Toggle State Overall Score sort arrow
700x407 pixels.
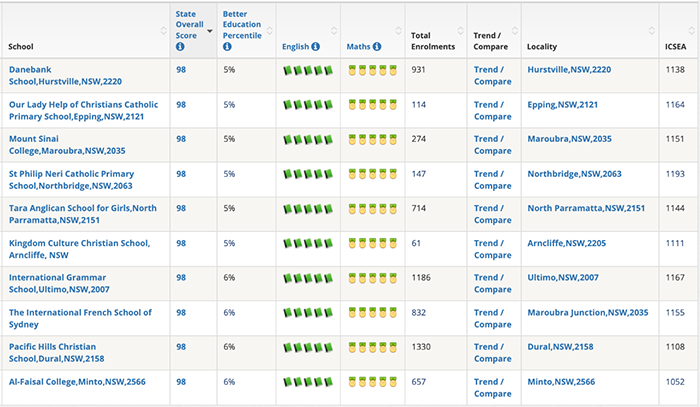point(210,31)
